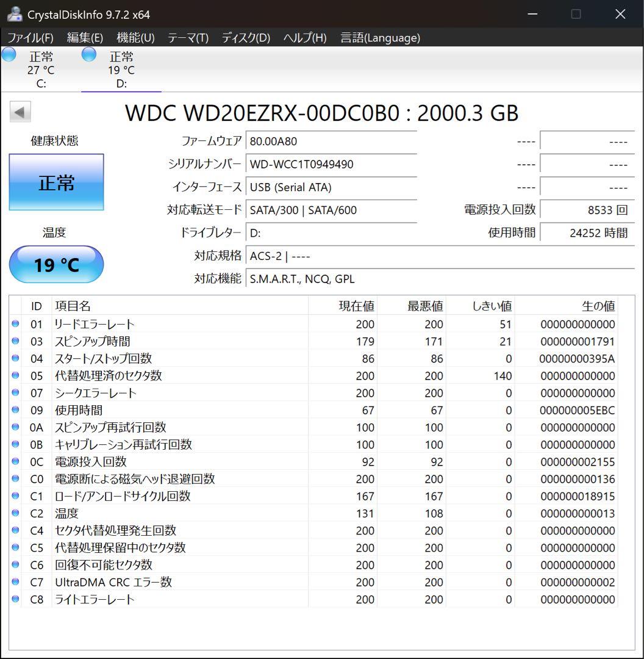644x659 pixels.
Task: Switch to the D: 19 °C disk tab
Action: [121, 70]
